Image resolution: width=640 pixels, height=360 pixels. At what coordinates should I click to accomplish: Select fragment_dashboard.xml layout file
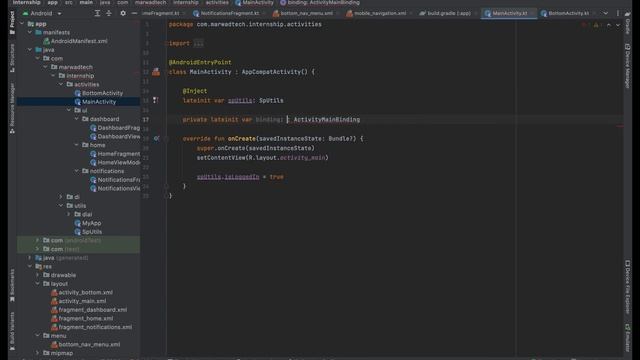click(x=89, y=310)
